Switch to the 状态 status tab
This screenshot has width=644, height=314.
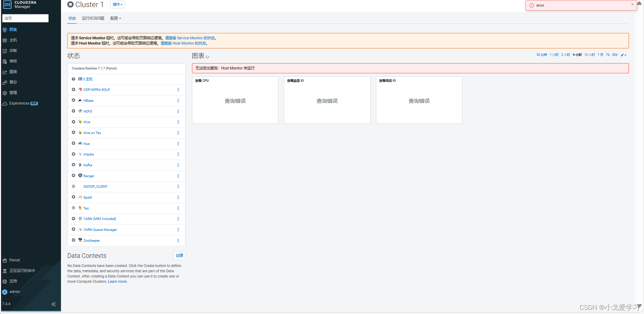(72, 18)
